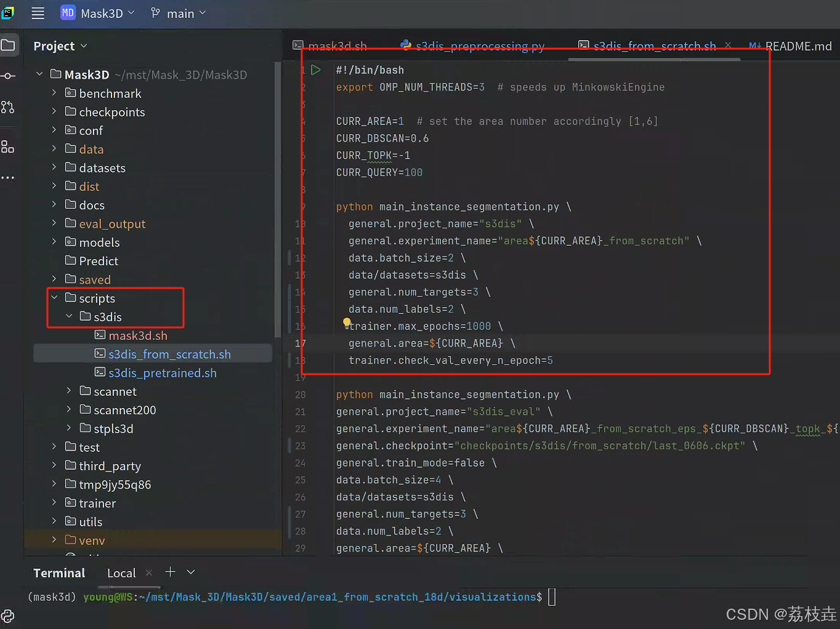840x629 pixels.
Task: Collapse the s3dis folder
Action: 69,316
